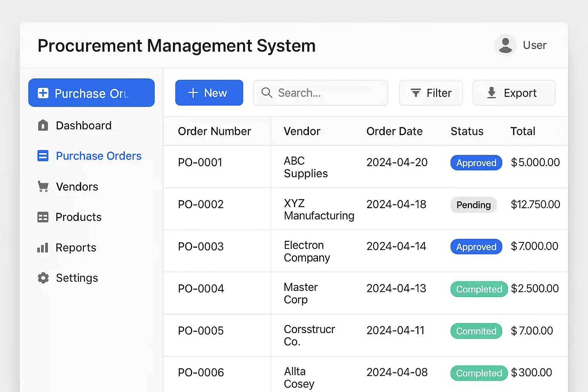Click the Approved badge for PO-0003
The width and height of the screenshot is (588, 392).
tap(476, 247)
